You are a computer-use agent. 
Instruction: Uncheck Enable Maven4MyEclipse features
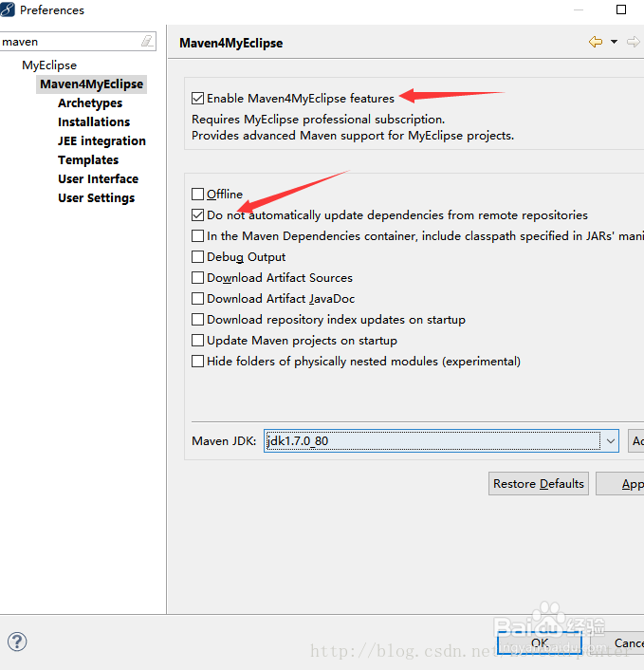[x=197, y=99]
